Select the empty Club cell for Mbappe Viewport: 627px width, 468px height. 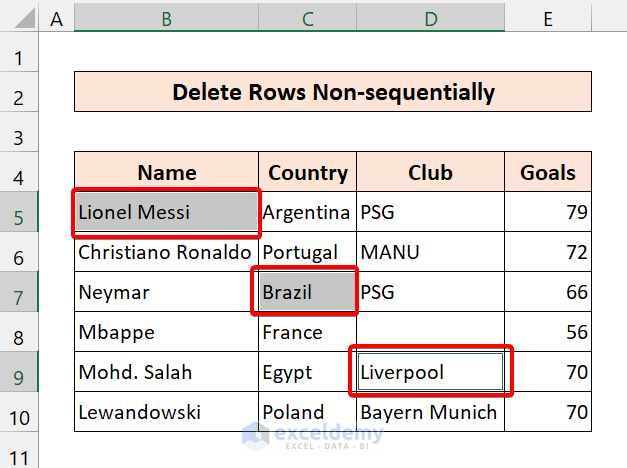tap(429, 332)
